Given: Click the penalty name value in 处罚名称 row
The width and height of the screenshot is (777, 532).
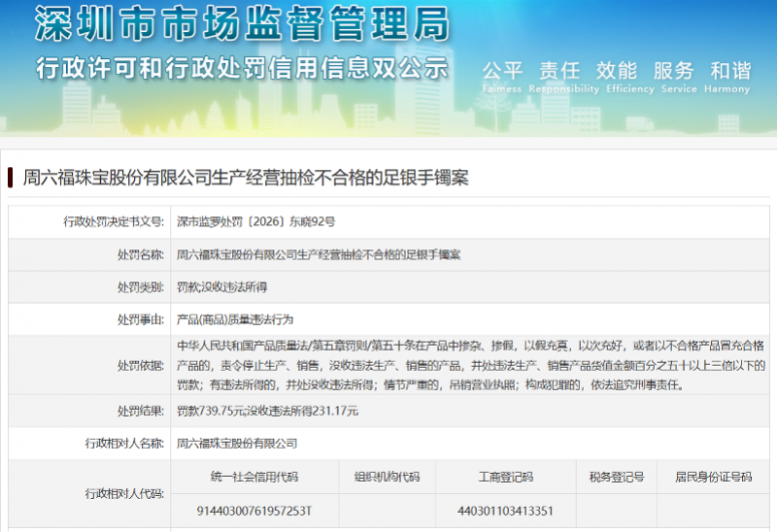Looking at the screenshot, I should pos(319,254).
